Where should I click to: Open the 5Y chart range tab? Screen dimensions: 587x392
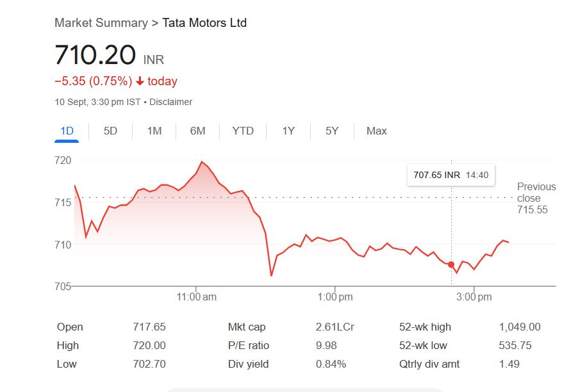tap(331, 131)
